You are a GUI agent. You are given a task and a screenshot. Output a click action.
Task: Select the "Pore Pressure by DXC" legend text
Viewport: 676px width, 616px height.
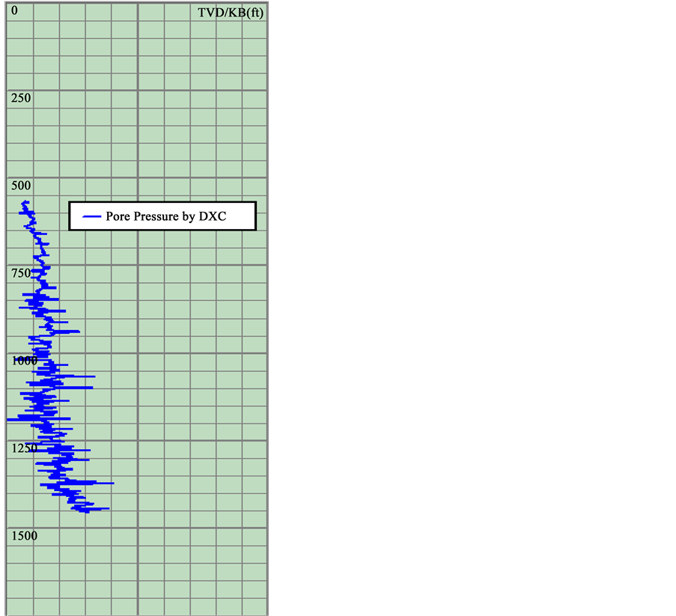point(165,216)
